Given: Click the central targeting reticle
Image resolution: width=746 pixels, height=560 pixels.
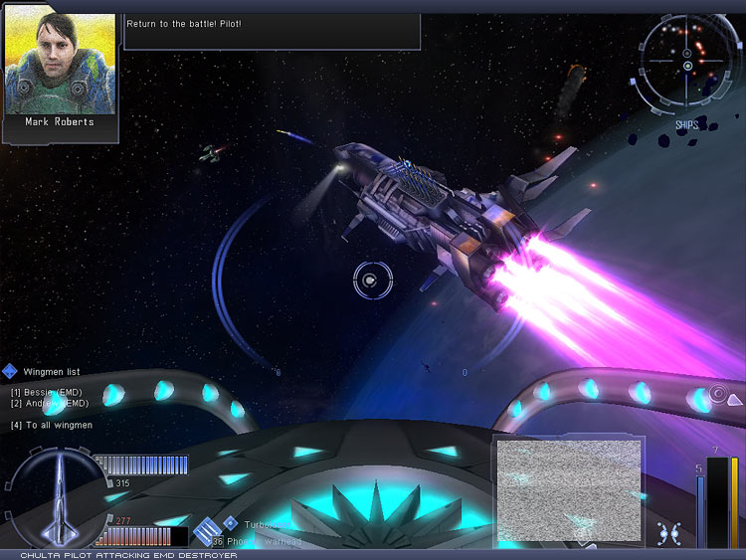Looking at the screenshot, I should [372, 281].
